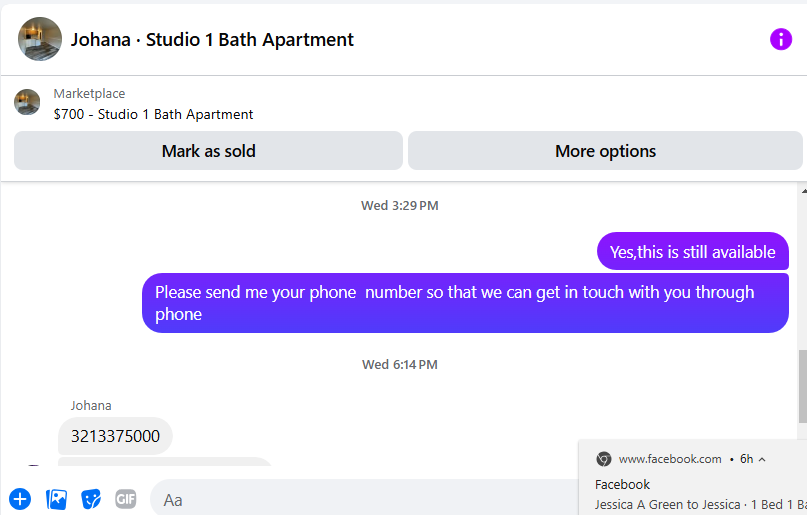Open Johana's profile picture in the header
807x515 pixels.
[40, 39]
